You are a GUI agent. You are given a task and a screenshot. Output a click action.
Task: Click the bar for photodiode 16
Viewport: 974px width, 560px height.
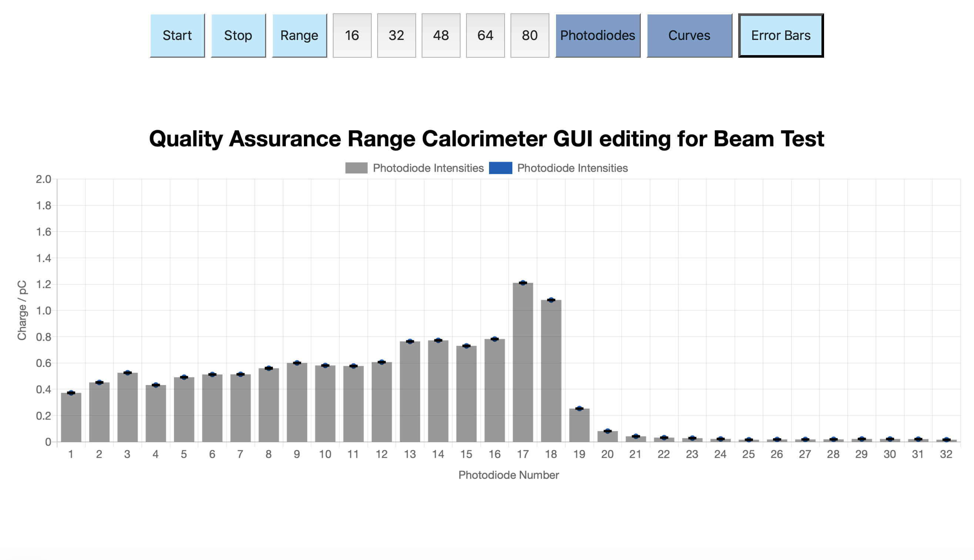click(x=495, y=390)
